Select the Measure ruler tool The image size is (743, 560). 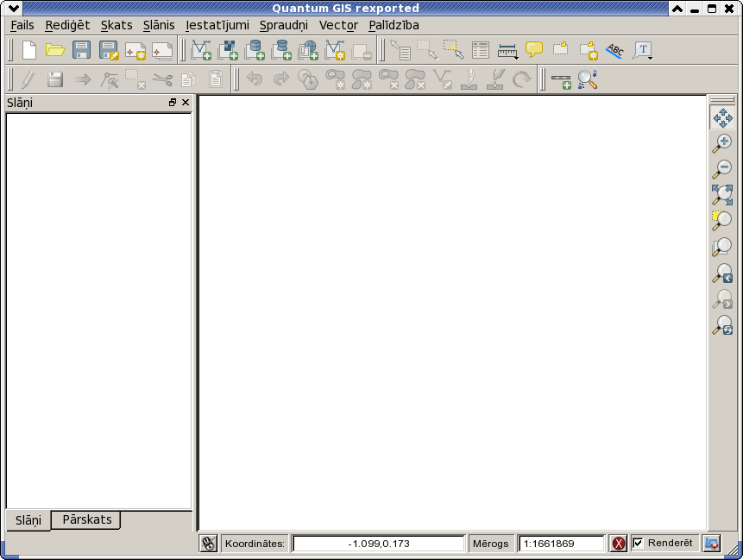point(506,51)
